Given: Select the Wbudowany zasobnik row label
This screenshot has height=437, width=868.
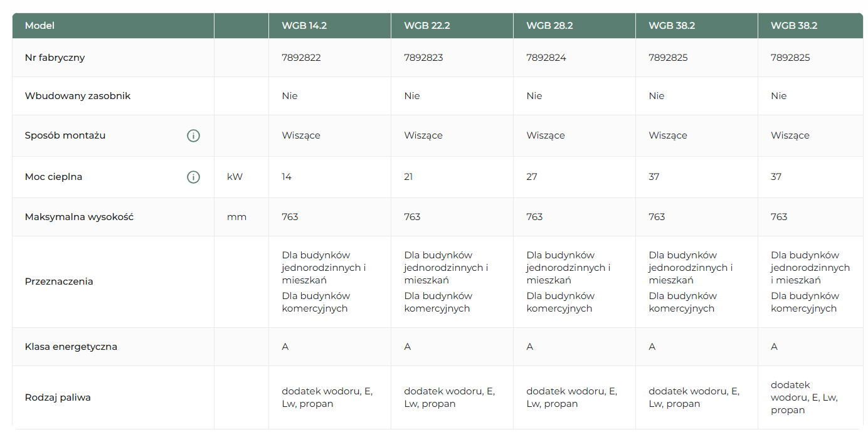Looking at the screenshot, I should pos(77,96).
